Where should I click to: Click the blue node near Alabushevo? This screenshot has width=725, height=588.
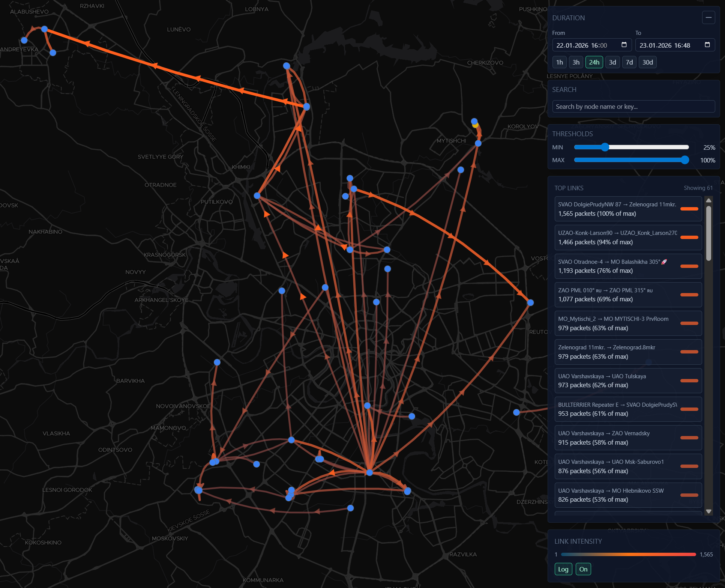(44, 29)
